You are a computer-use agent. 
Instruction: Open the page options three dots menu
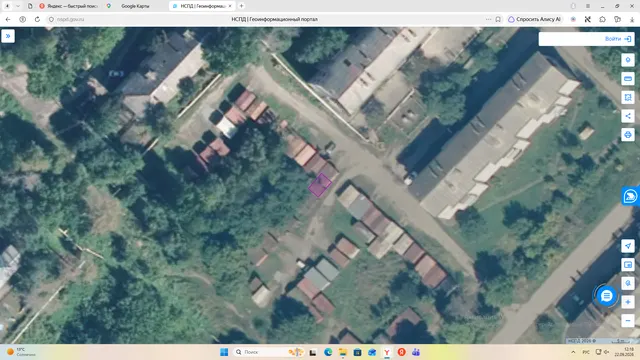[488, 19]
